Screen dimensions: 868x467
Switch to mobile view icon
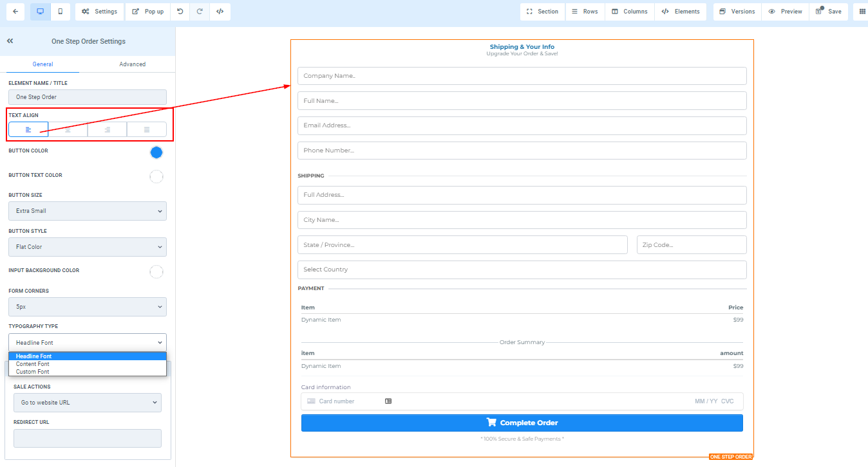60,12
